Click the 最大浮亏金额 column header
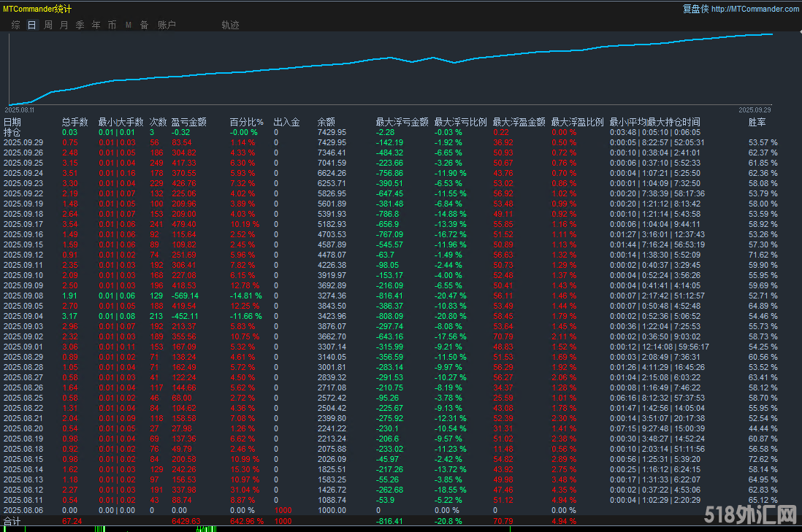Image resolution: width=802 pixels, height=532 pixels. coord(402,123)
